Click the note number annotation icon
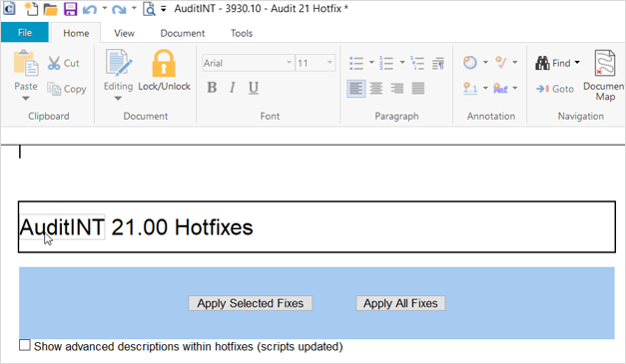This screenshot has height=364, width=626. click(470, 88)
